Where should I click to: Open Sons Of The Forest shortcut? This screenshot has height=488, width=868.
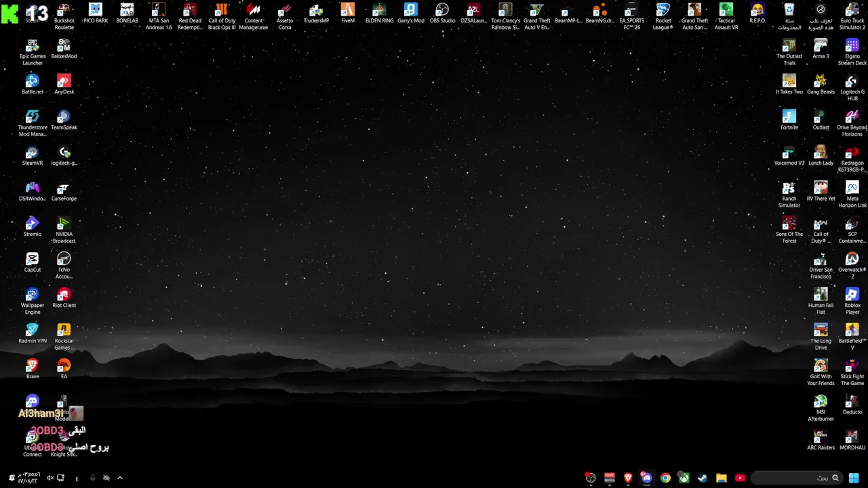[789, 230]
